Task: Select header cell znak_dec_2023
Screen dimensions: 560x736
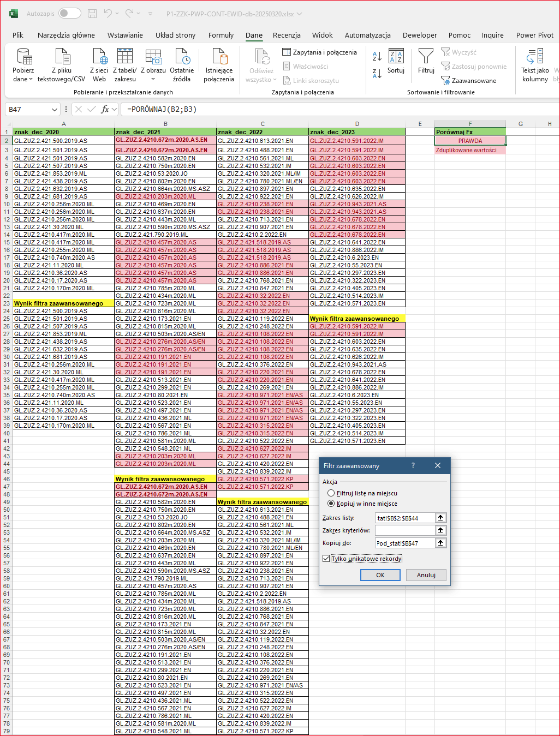Action: tap(357, 132)
